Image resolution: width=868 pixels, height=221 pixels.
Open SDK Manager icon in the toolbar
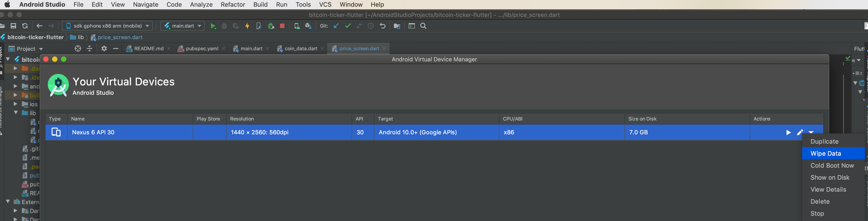pos(308,26)
